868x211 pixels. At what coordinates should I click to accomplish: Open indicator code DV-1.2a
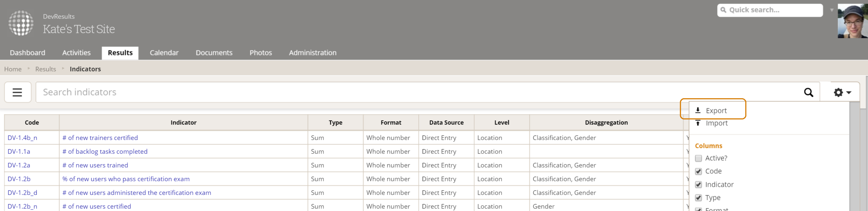pos(19,165)
